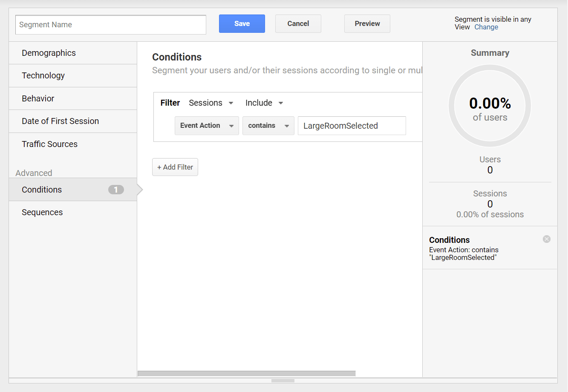Screen dimensions: 568x392
Task: Add another filter with + Add Filter
Action: [x=175, y=167]
